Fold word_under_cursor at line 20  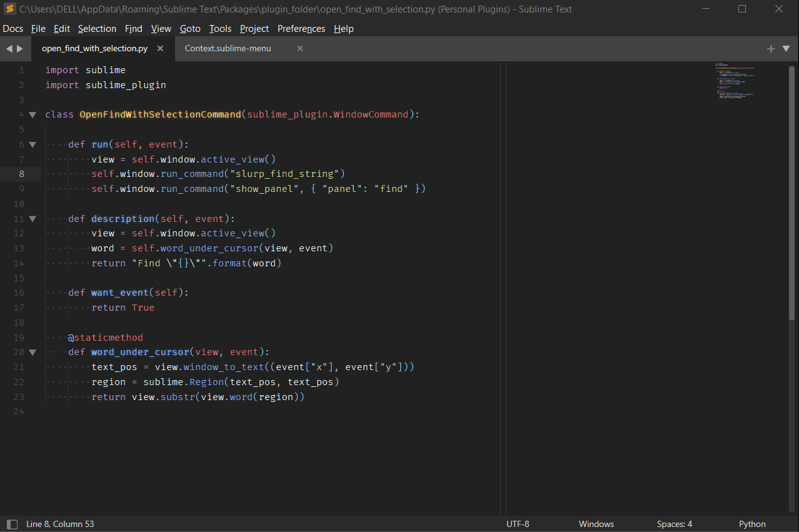pos(33,352)
